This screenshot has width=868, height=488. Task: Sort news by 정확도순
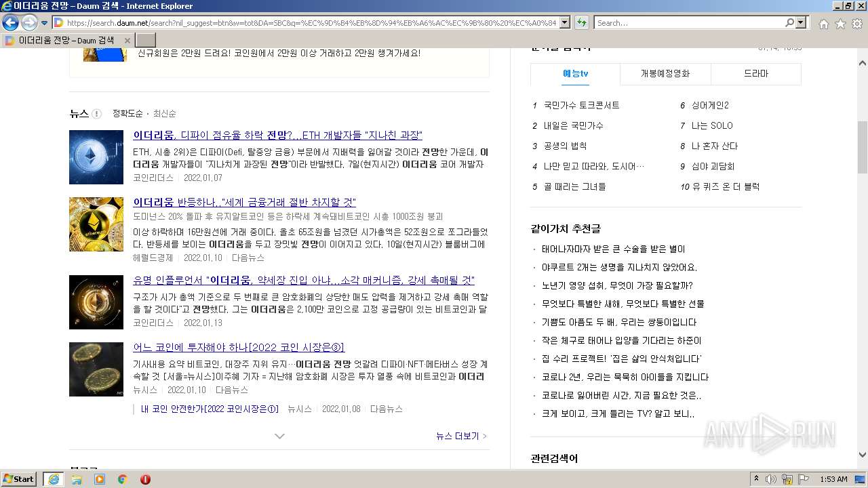(127, 114)
